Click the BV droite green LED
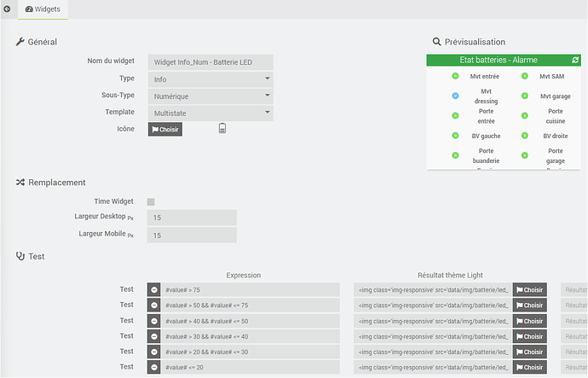 click(525, 136)
